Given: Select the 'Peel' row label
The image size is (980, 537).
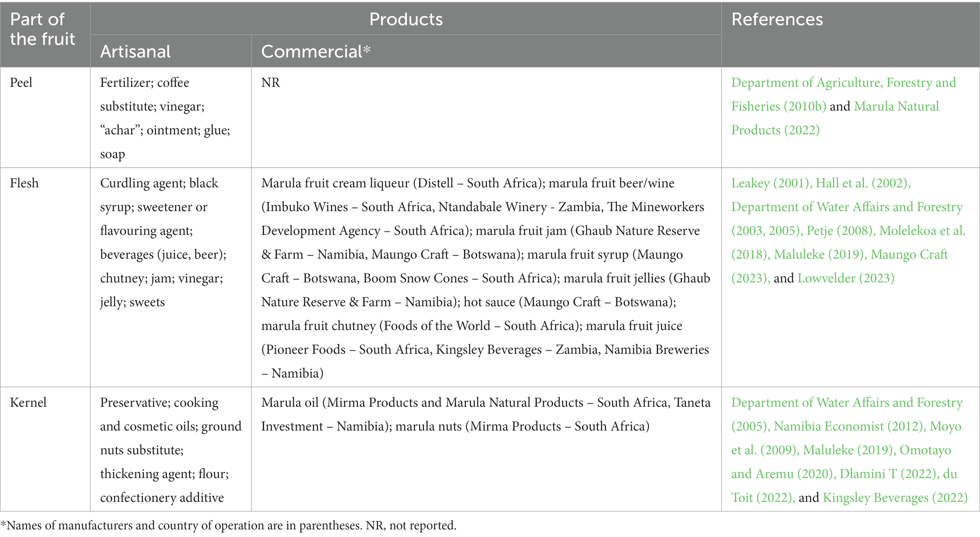Looking at the screenshot, I should [x=21, y=83].
